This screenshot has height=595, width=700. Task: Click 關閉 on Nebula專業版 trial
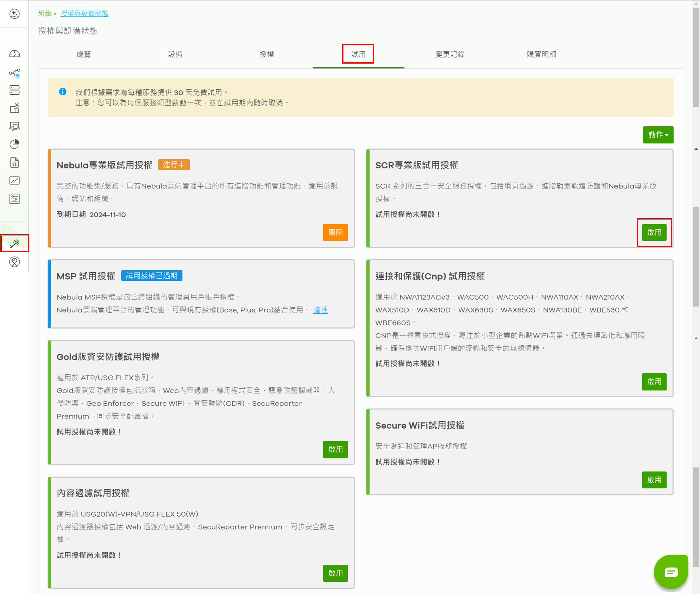pos(335,232)
